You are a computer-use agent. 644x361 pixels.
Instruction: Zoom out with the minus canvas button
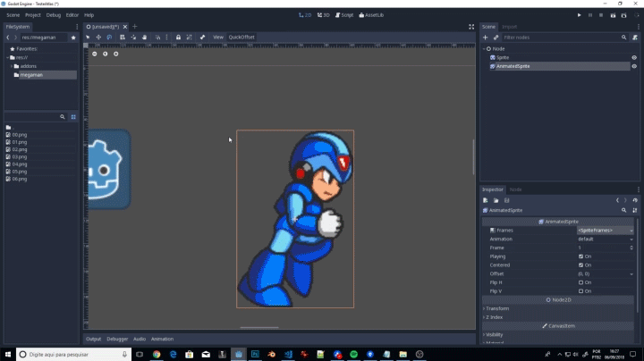pyautogui.click(x=95, y=54)
